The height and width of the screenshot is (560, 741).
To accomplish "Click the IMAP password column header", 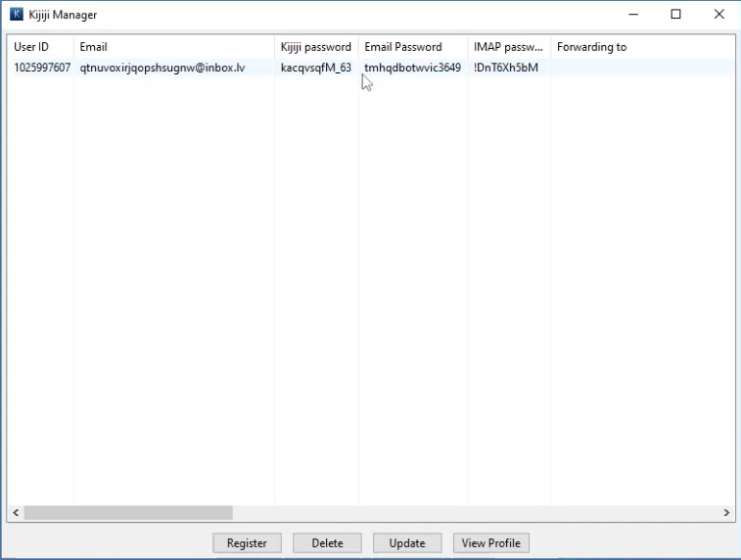I will coord(508,47).
